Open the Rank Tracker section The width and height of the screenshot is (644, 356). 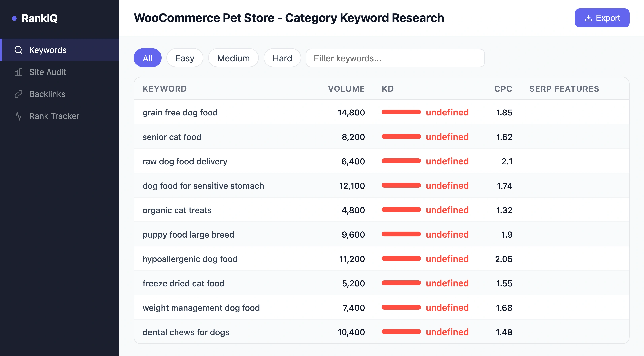pyautogui.click(x=54, y=116)
